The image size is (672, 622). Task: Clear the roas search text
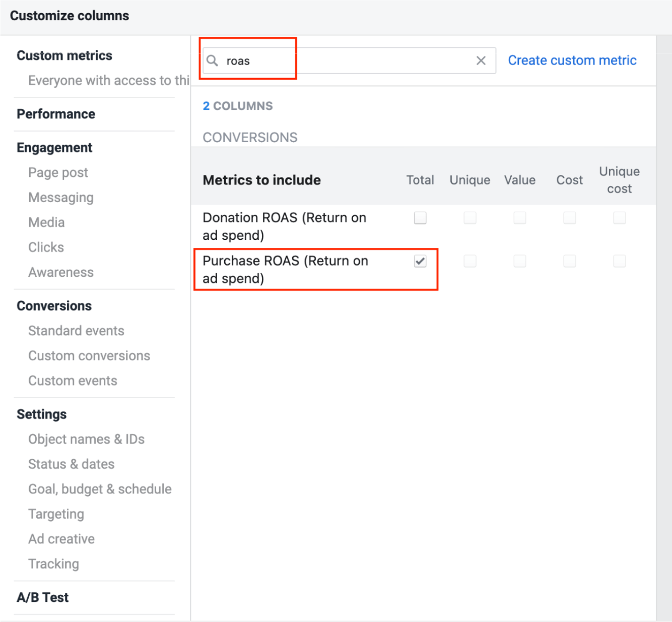click(481, 60)
